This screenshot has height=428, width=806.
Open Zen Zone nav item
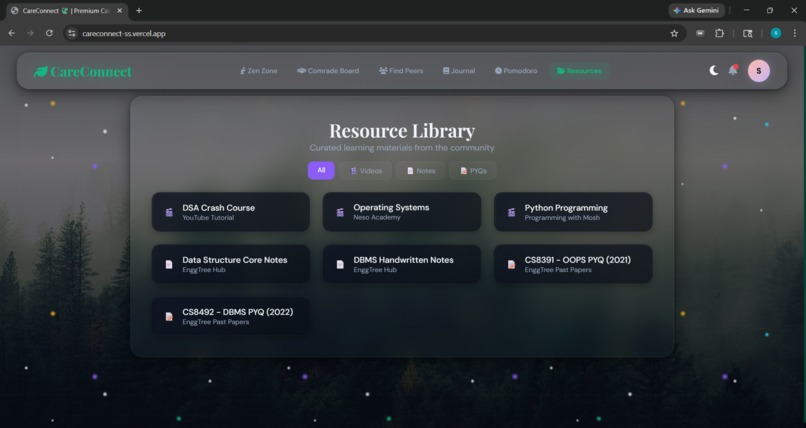point(259,71)
